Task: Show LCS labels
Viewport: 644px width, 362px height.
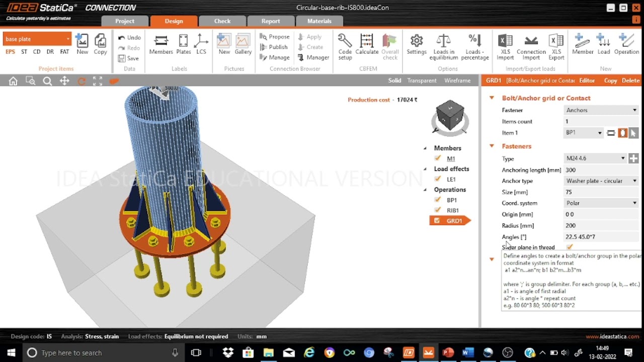Action: click(x=201, y=44)
